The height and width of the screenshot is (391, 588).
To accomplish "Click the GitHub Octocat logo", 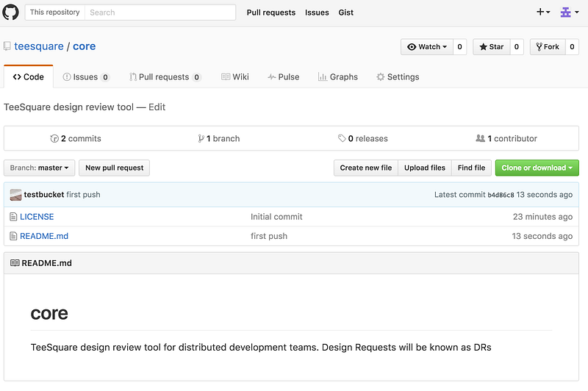I will pos(10,12).
